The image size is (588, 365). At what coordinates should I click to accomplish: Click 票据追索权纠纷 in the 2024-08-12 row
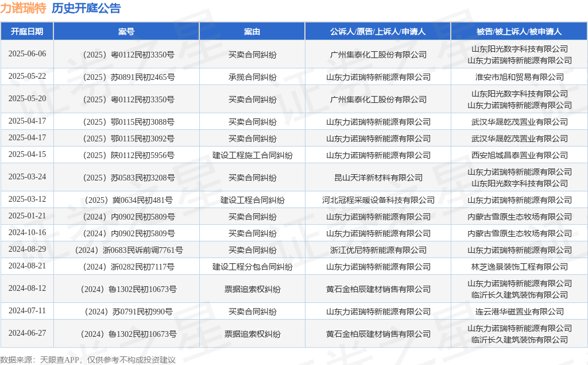[253, 289]
